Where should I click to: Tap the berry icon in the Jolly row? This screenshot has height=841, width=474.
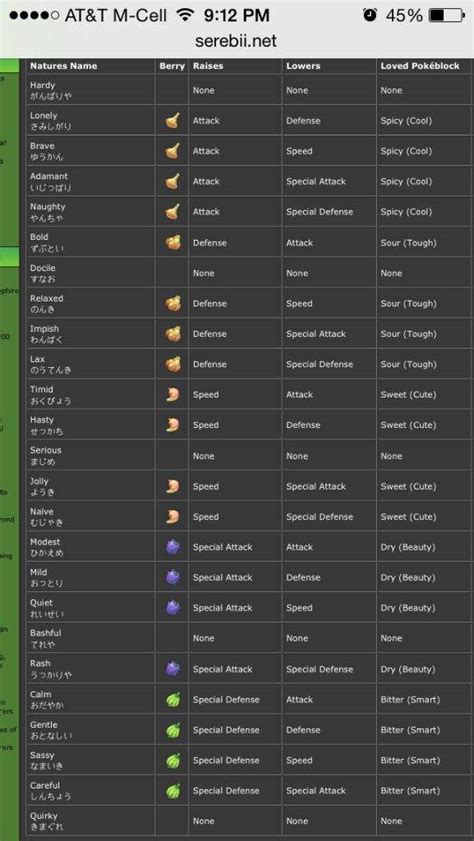pos(172,486)
